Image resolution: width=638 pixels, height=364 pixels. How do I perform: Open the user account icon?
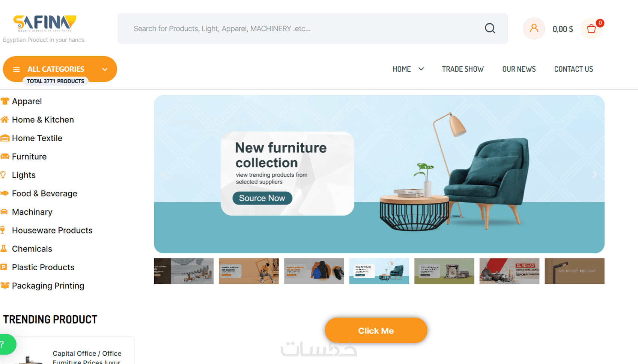pyautogui.click(x=534, y=29)
